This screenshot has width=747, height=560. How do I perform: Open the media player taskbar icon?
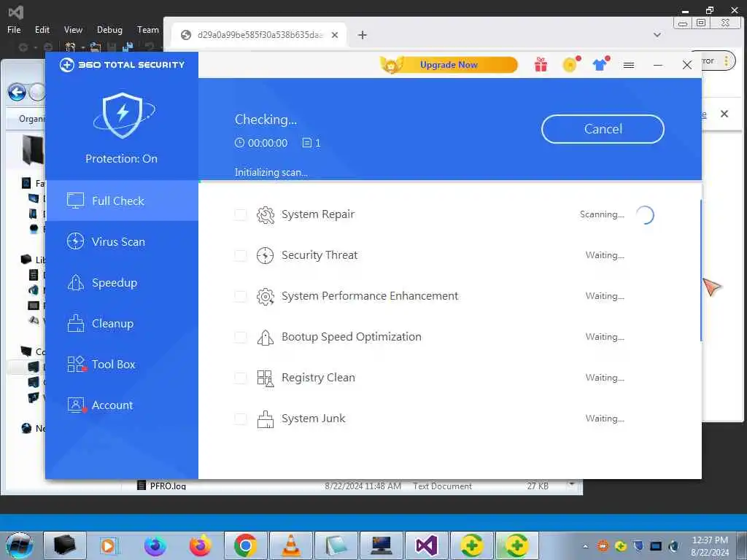[109, 545]
